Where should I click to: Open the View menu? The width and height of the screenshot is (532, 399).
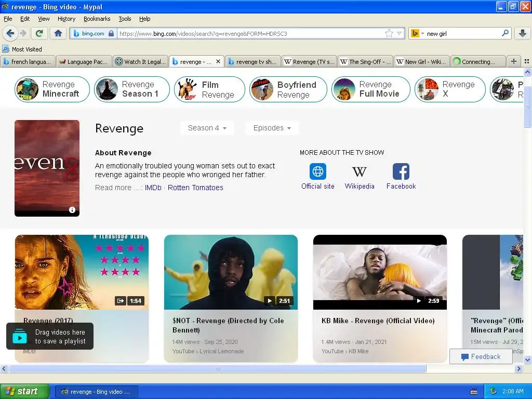pyautogui.click(x=44, y=19)
